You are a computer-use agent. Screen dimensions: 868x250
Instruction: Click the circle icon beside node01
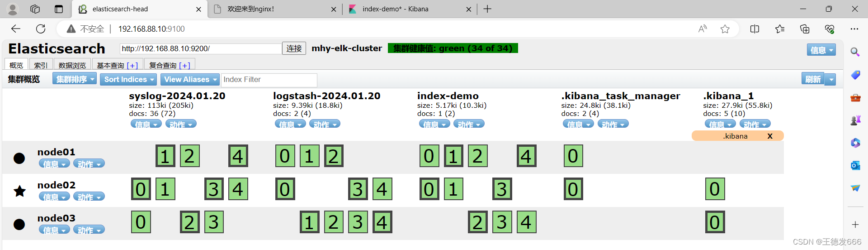tap(19, 158)
